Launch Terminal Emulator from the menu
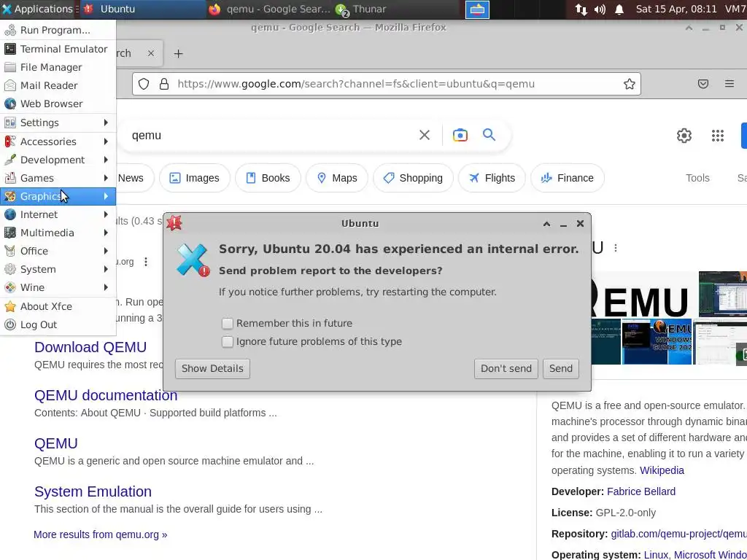 tap(58, 49)
